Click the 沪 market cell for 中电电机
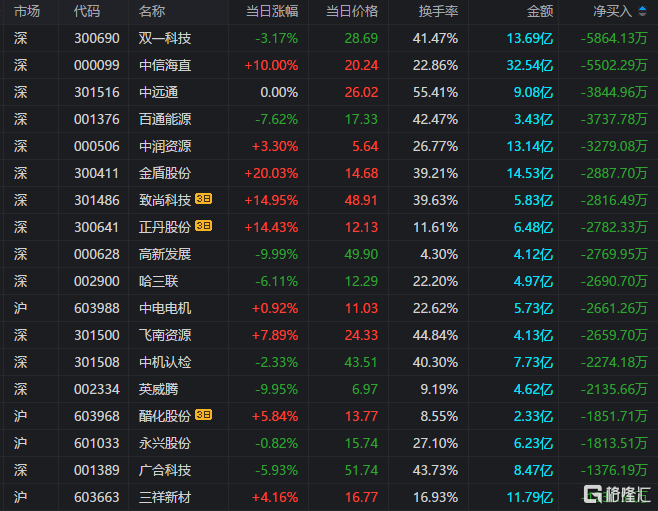The image size is (658, 511). coord(21,308)
